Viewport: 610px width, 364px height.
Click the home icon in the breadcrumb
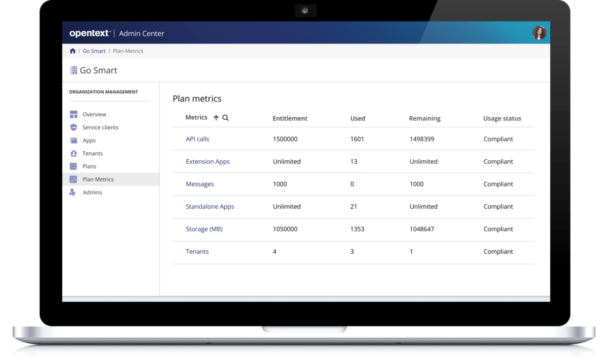click(72, 51)
